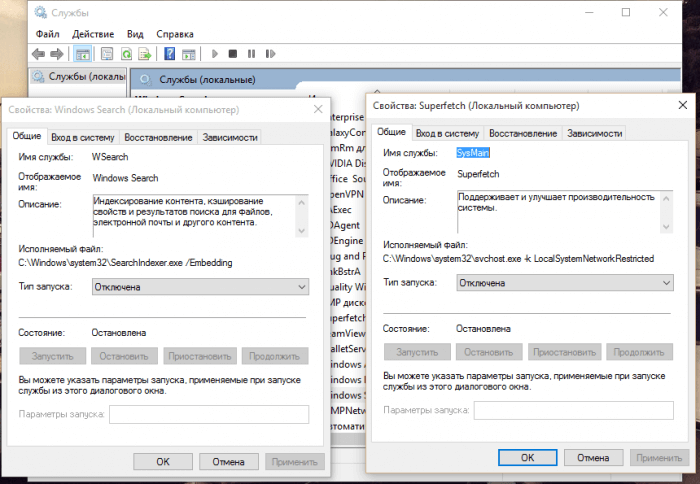
Task: Toggle the show/hide console tree icon
Action: coord(83,54)
